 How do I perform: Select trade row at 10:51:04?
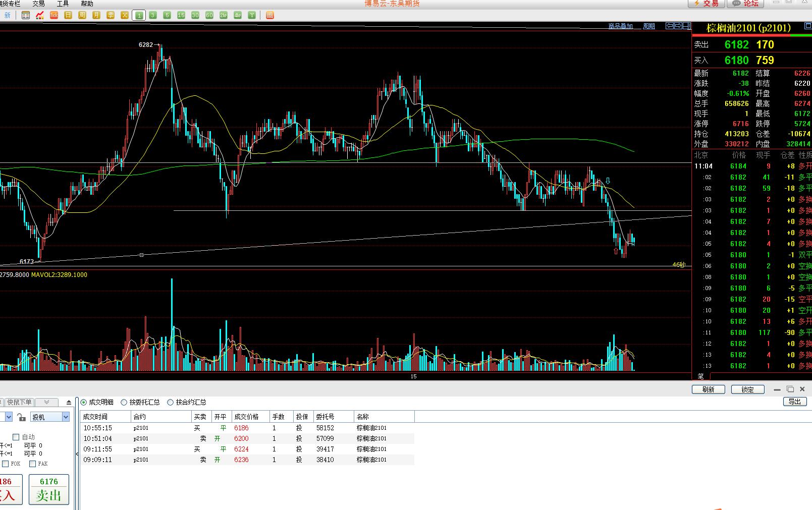(247, 438)
